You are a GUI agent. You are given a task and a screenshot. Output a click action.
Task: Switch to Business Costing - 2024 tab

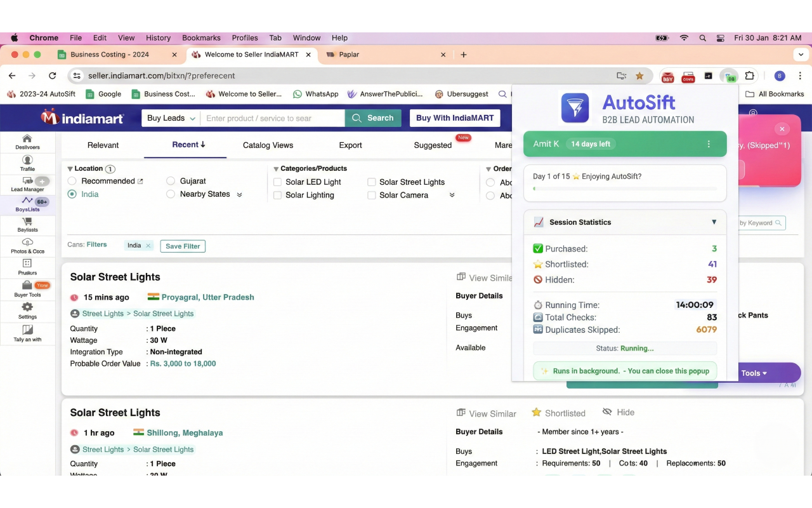[x=117, y=55]
